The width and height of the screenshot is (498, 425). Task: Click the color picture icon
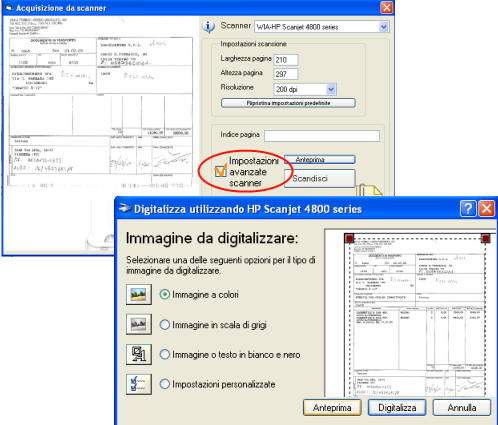[139, 294]
